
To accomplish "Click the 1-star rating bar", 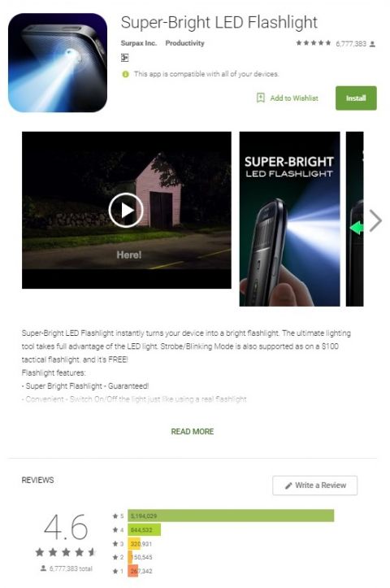I will pyautogui.click(x=133, y=571).
